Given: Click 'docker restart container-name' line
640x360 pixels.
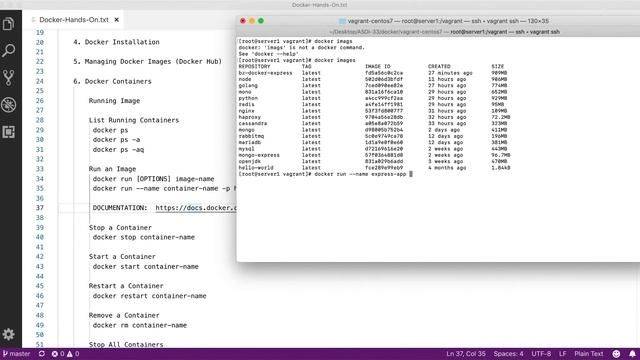Looking at the screenshot, I should pyautogui.click(x=149, y=296).
